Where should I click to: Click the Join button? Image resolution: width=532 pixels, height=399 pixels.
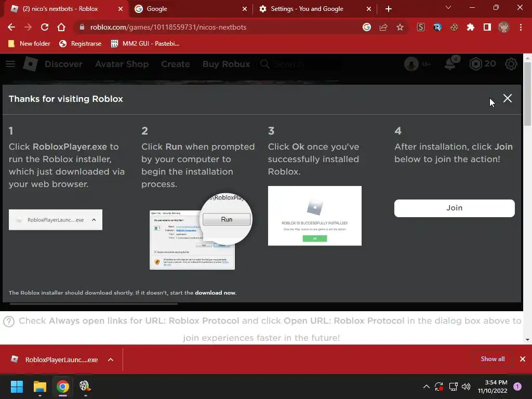(x=454, y=208)
